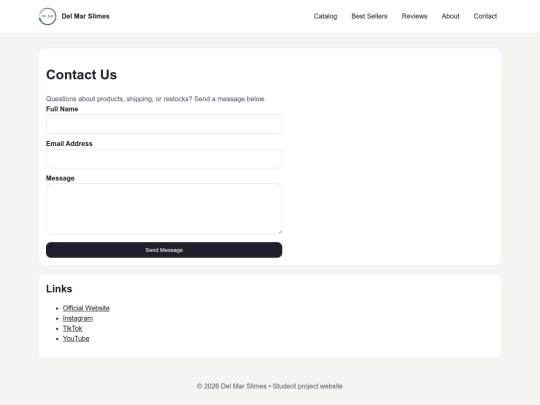540x405 pixels.
Task: Go to Best Sellers page
Action: point(369,16)
